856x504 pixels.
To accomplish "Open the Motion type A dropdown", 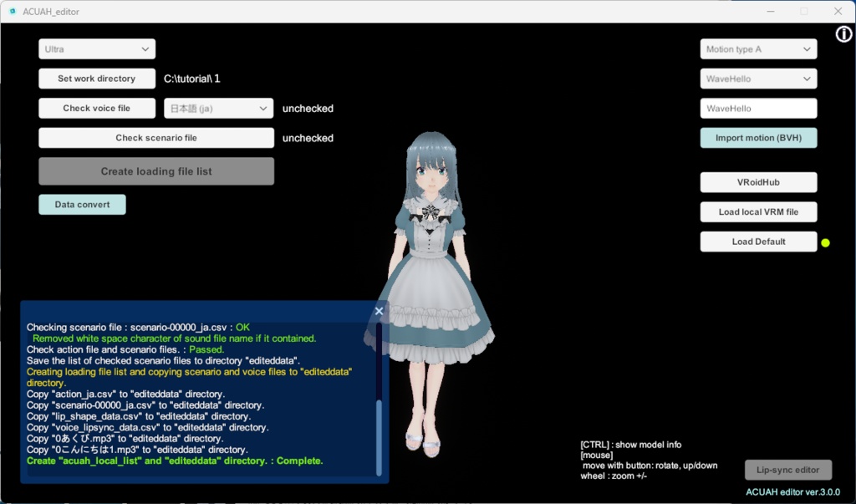I will 757,48.
